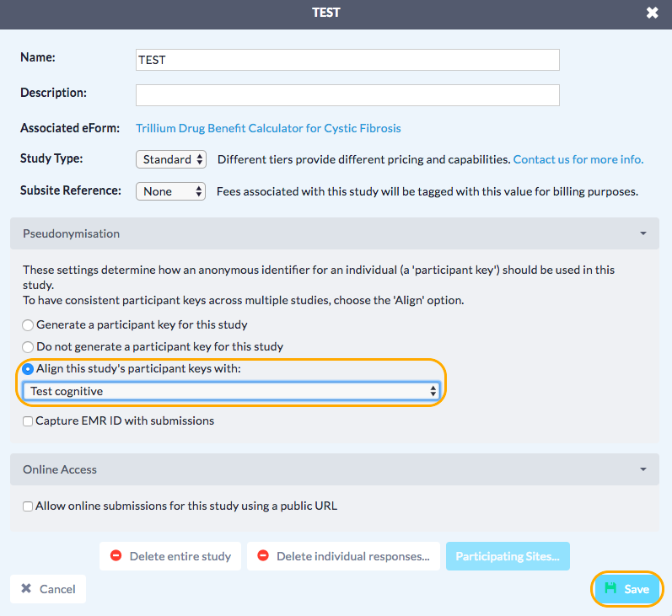Viewport: 672px width, 616px height.
Task: Open the Subsite Reference dropdown
Action: (x=170, y=191)
